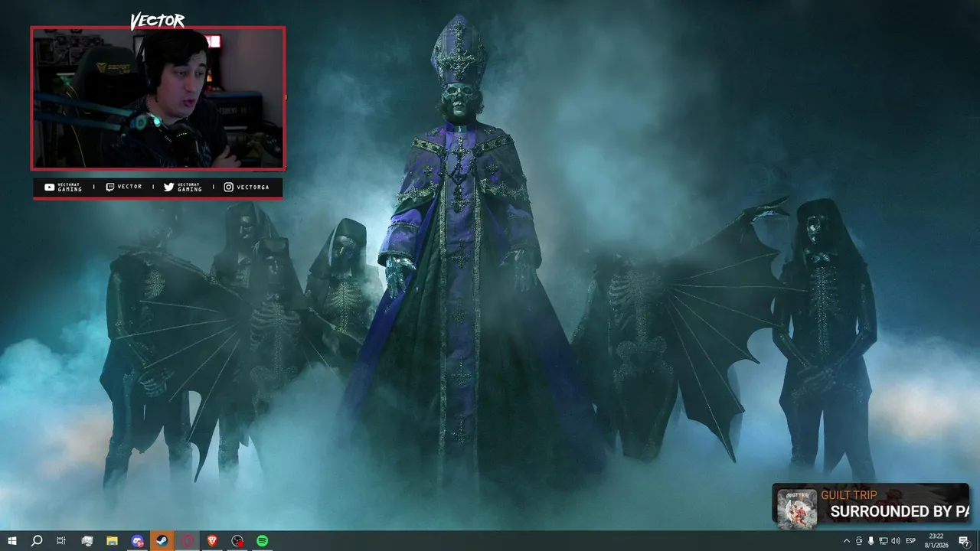Open Task View from taskbar

coord(61,541)
